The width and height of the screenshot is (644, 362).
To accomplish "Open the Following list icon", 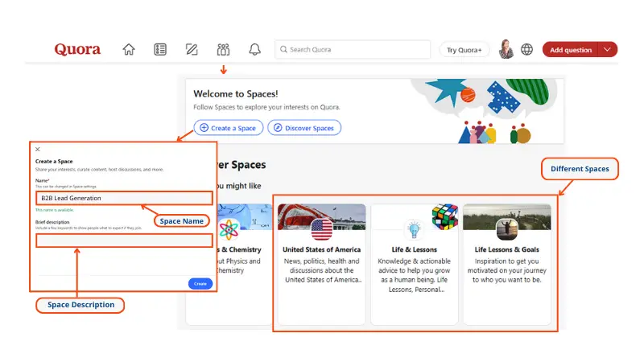I will (x=160, y=49).
